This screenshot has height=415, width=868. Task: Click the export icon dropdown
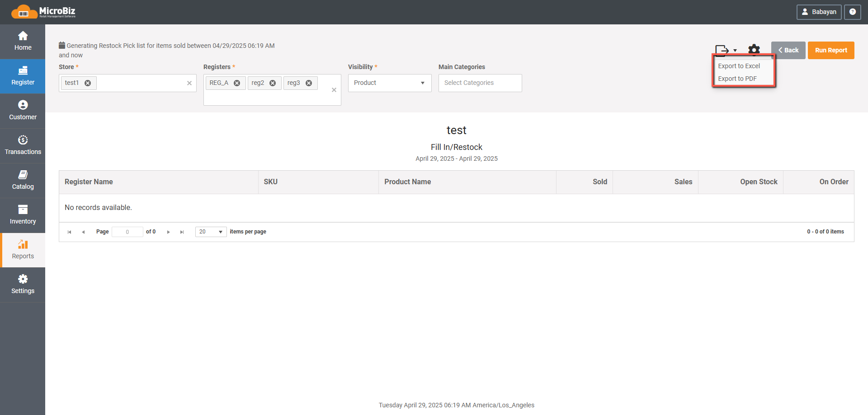tap(726, 50)
